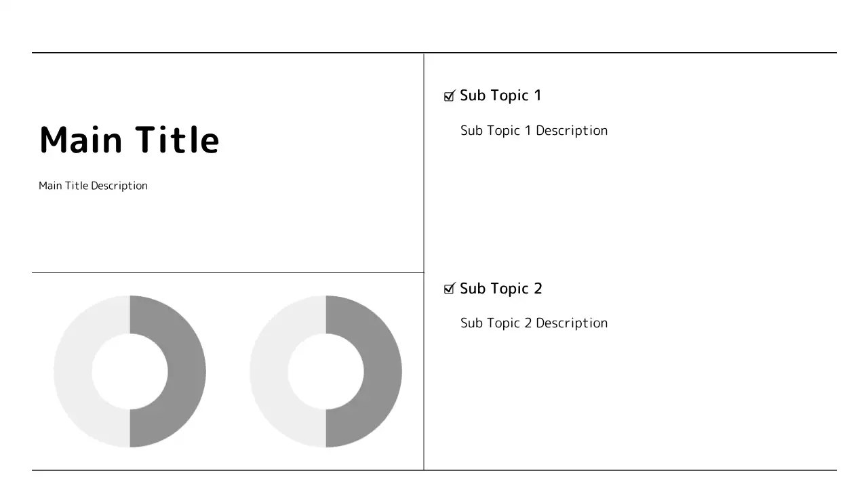Image resolution: width=868 pixels, height=488 pixels.
Task: Click the "Sub Topic 2 Description" text
Action: click(x=534, y=323)
